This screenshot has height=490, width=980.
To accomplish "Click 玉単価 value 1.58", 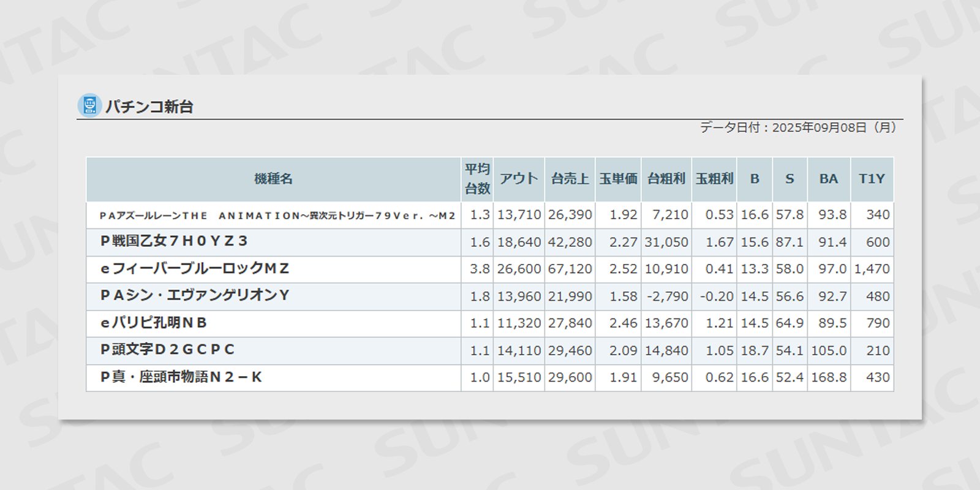I will tap(623, 296).
